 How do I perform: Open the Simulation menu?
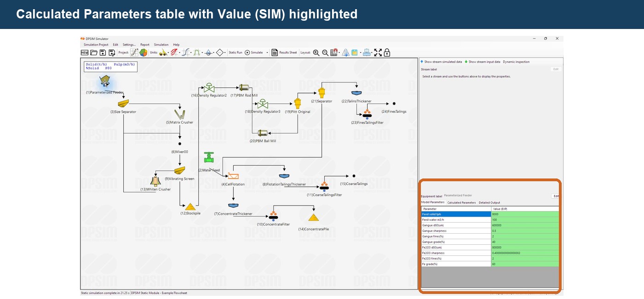point(161,45)
